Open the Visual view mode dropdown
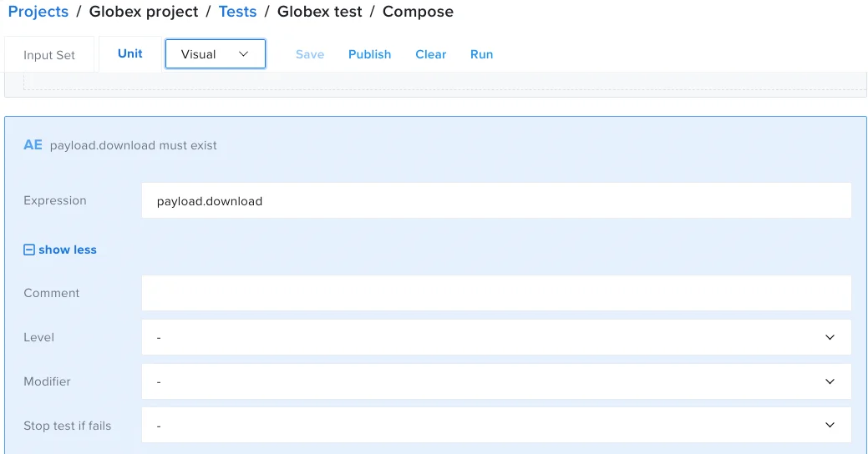The height and width of the screenshot is (454, 868). (216, 54)
